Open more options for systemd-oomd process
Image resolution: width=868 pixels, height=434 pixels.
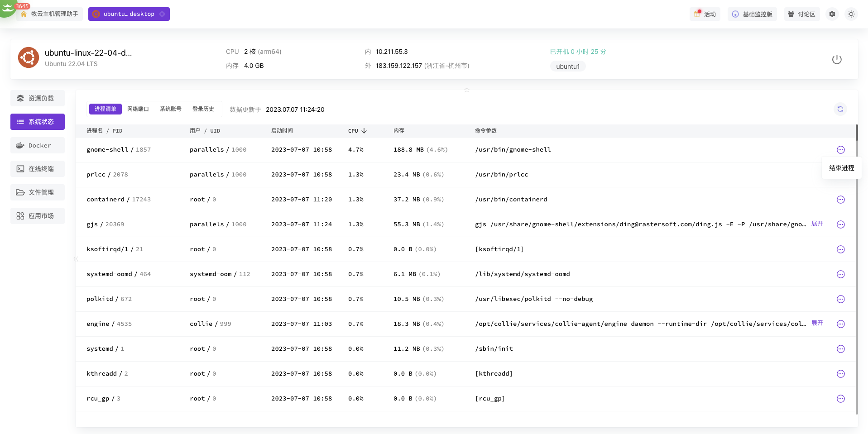click(x=840, y=274)
